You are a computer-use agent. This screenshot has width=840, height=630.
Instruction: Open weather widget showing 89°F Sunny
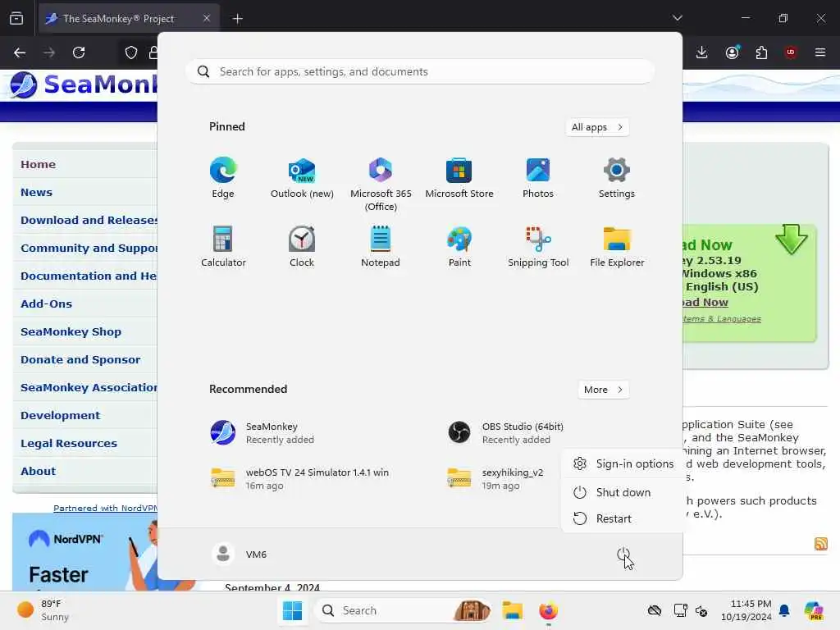[43, 610]
